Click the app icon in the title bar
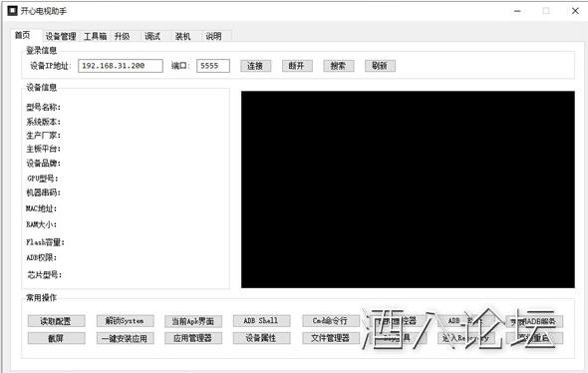This screenshot has height=373, width=588. (12, 11)
